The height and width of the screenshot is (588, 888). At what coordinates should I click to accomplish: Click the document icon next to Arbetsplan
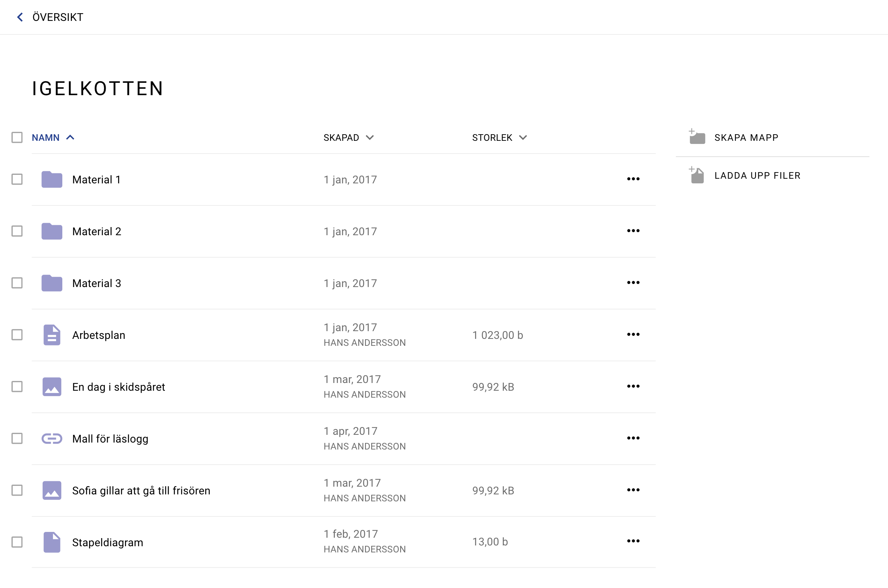click(x=52, y=335)
